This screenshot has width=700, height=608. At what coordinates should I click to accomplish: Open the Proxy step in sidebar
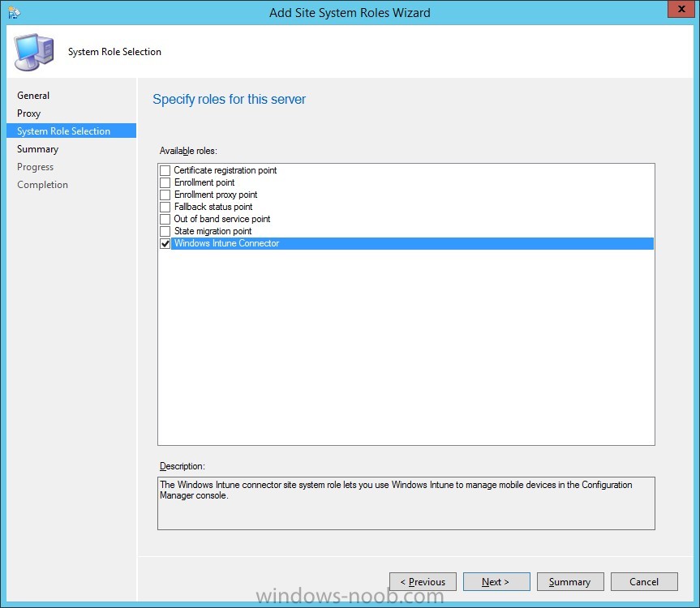pos(29,113)
